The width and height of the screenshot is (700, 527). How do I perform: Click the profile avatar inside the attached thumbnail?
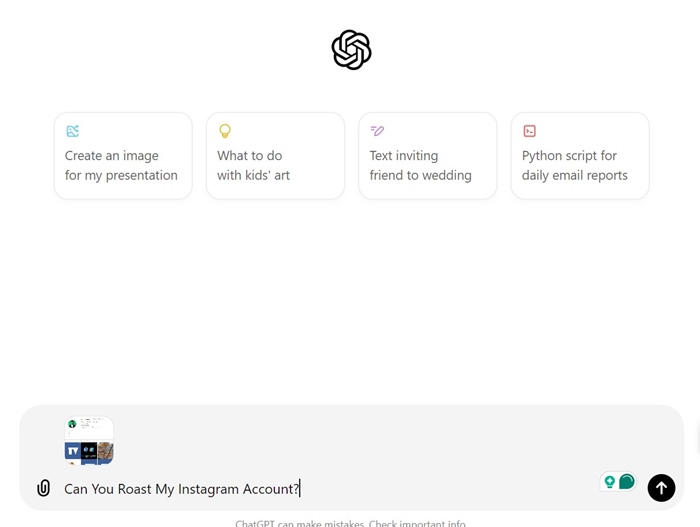[72, 423]
